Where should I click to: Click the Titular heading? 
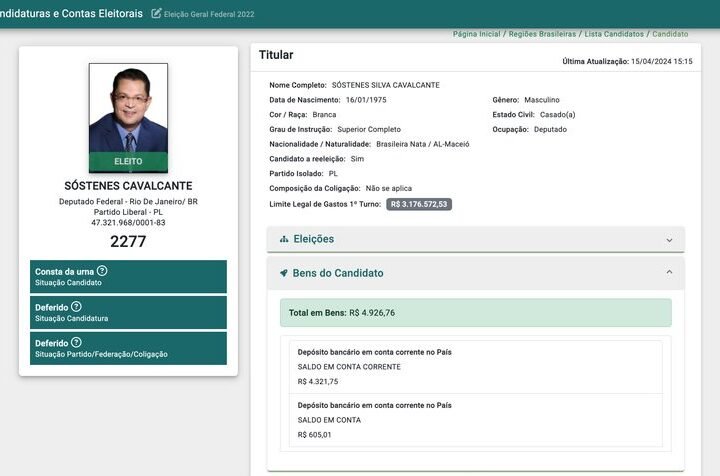[x=276, y=55]
